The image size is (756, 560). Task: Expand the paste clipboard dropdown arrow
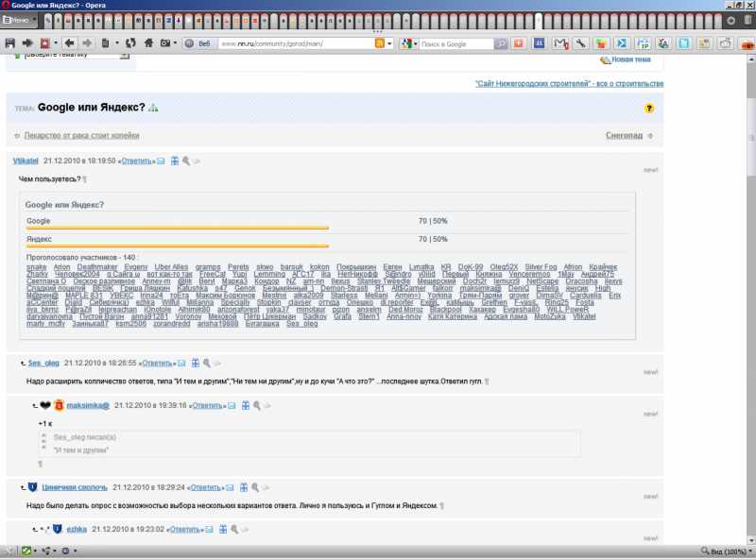(117, 43)
